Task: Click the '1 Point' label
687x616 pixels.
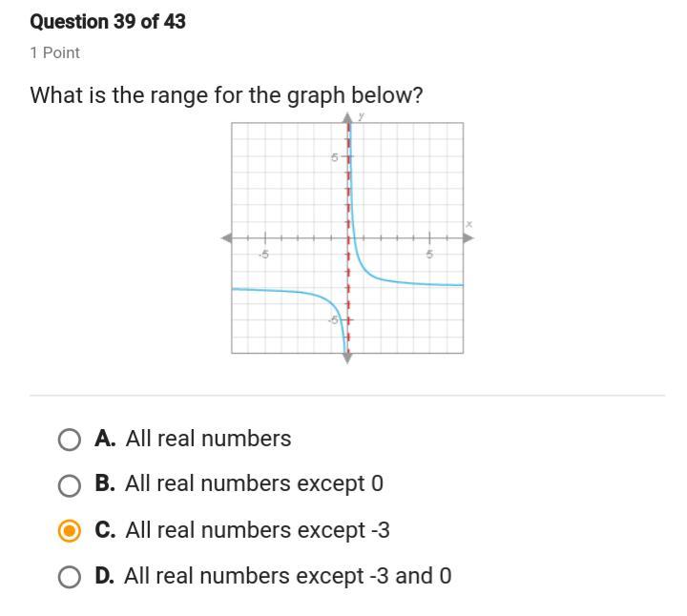Action: click(x=54, y=53)
